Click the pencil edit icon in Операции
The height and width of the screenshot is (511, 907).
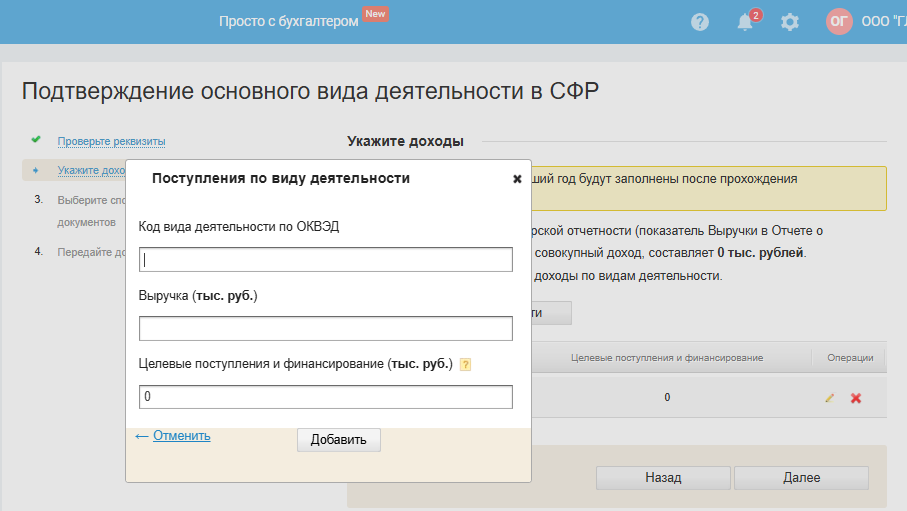point(829,398)
